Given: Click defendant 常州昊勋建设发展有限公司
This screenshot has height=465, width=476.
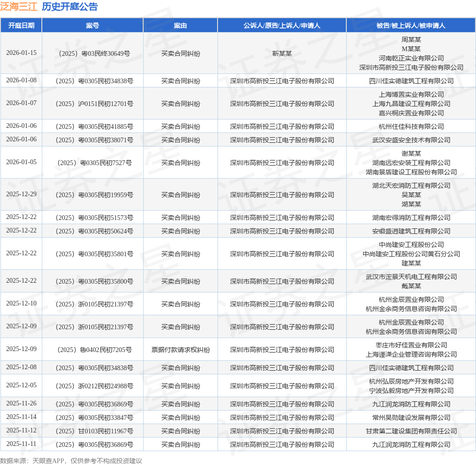Looking at the screenshot, I should 411,418.
